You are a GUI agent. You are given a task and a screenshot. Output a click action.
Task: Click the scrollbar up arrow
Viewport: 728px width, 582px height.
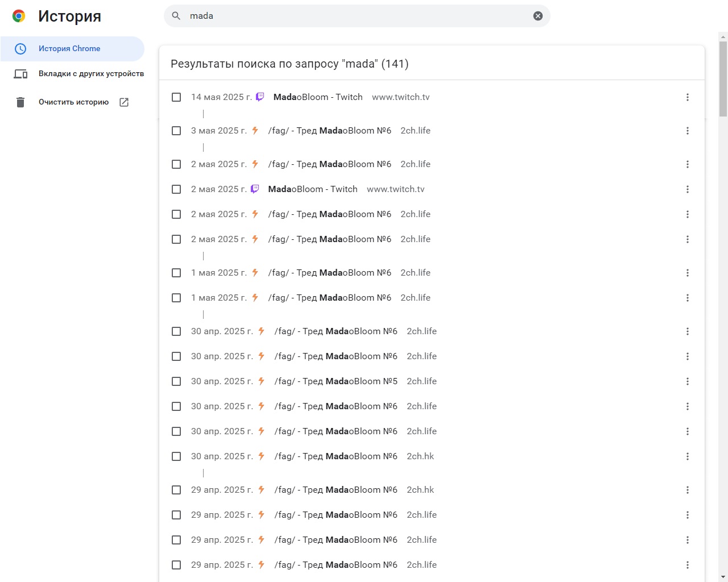pos(723,37)
